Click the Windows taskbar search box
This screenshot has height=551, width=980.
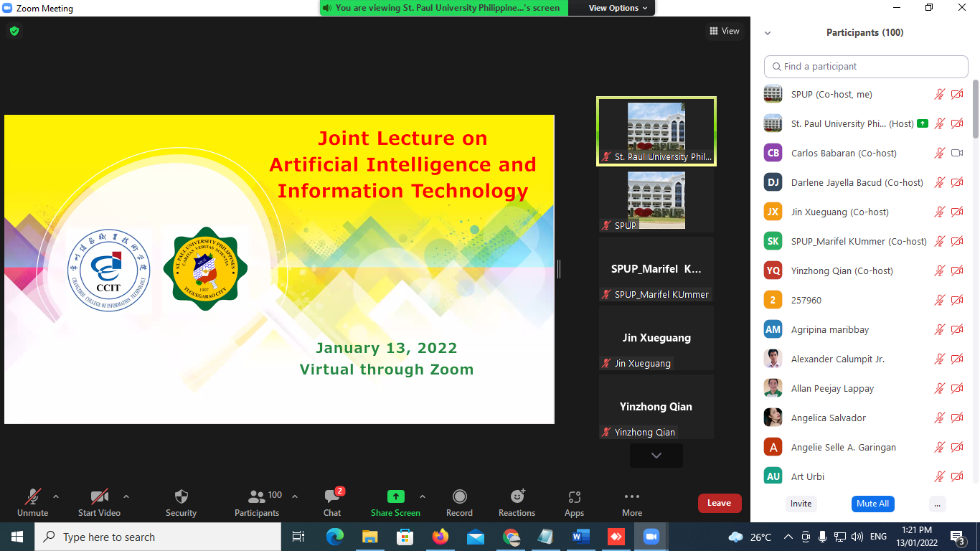[158, 537]
